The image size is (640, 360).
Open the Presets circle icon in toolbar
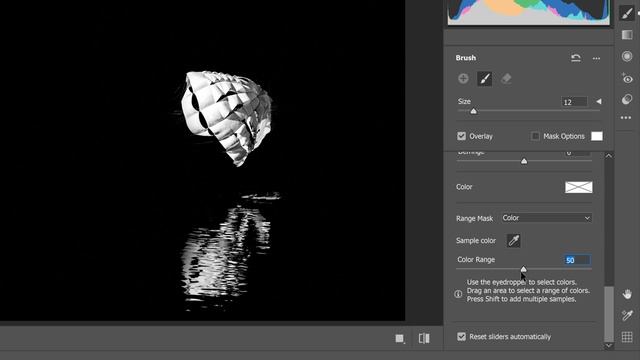(x=627, y=99)
